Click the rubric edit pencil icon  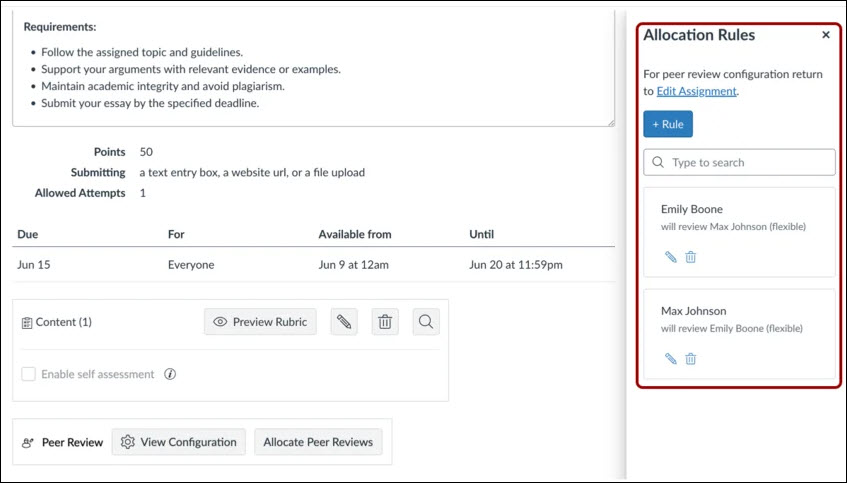point(344,322)
